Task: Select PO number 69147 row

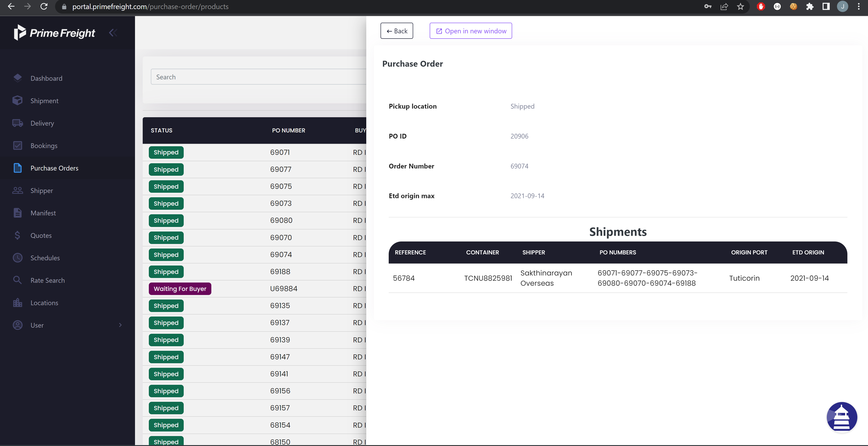Action: pyautogui.click(x=254, y=357)
